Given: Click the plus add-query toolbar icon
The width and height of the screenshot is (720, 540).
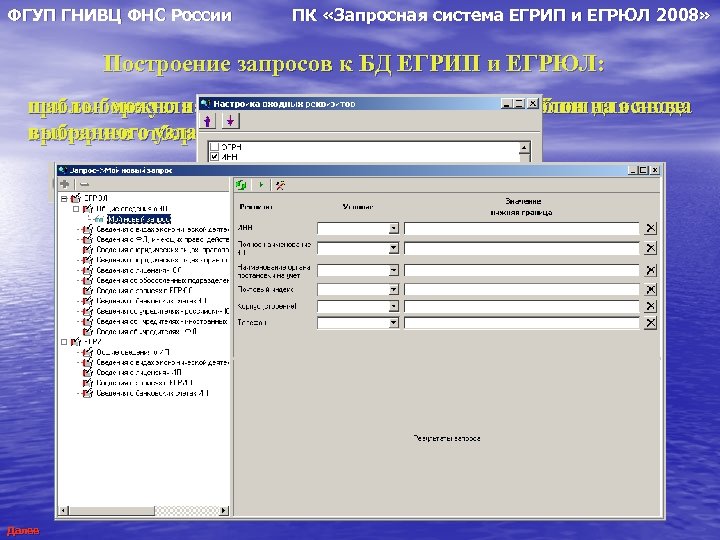Looking at the screenshot, I should [x=65, y=185].
